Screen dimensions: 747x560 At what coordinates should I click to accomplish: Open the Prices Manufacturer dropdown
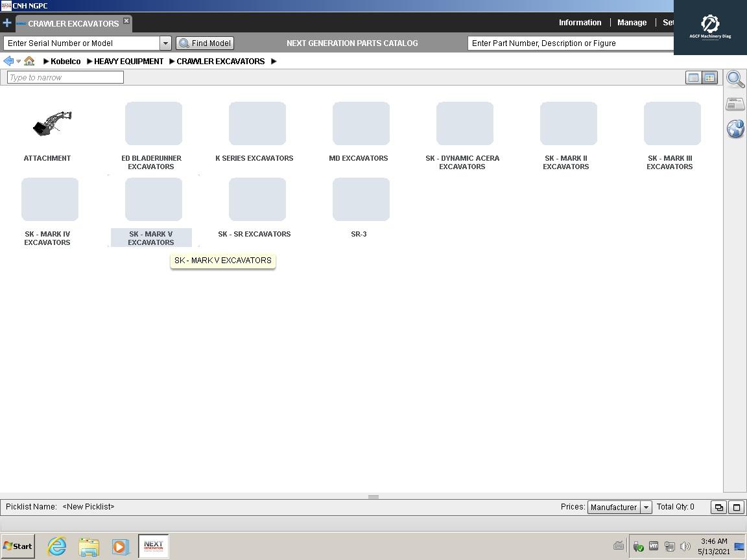pos(646,507)
